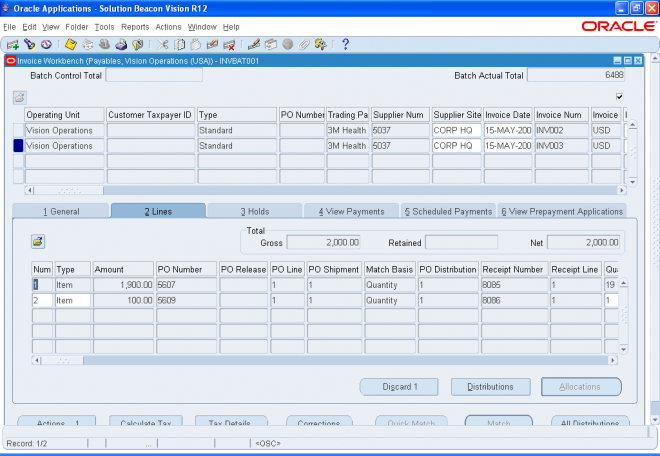660x456 pixels.
Task: Click the Copy toolbar icon
Action: pyautogui.click(x=179, y=44)
